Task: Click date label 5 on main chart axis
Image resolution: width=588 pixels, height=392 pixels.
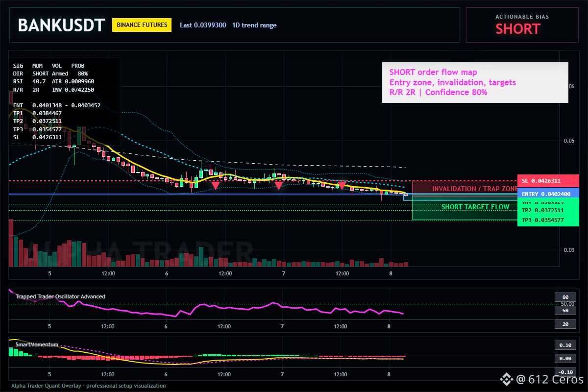Action: point(49,273)
